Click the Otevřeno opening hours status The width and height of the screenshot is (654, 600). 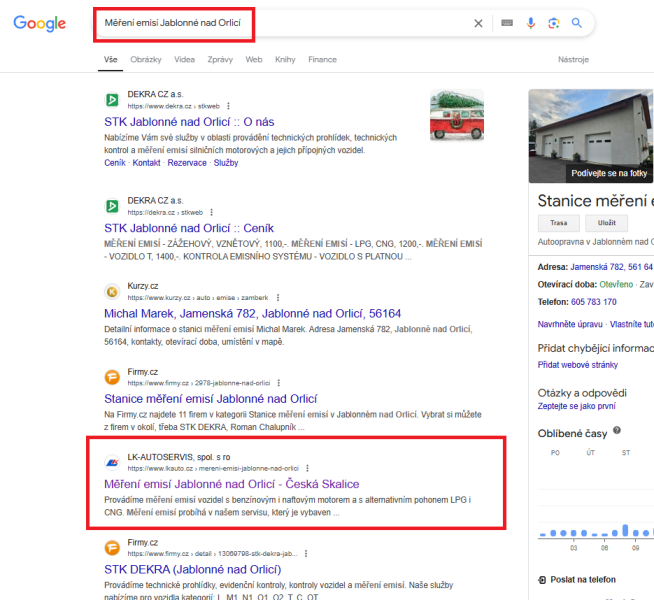coord(616,284)
